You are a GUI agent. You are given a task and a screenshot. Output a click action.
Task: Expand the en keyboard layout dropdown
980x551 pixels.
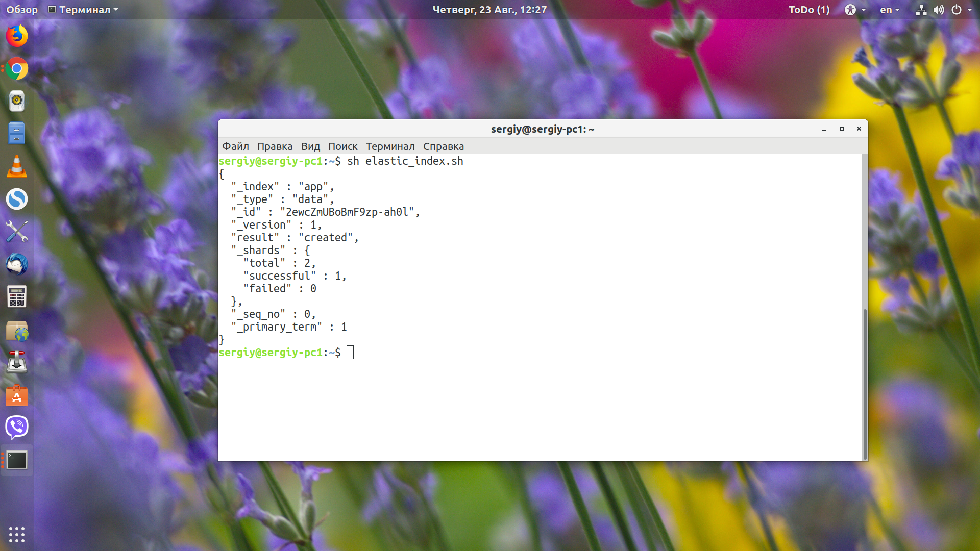[x=890, y=10]
